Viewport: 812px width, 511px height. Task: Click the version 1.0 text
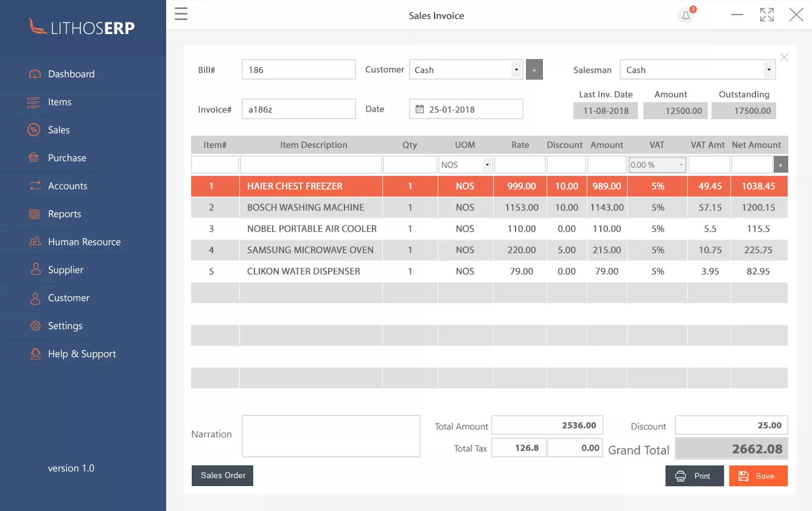coord(71,468)
